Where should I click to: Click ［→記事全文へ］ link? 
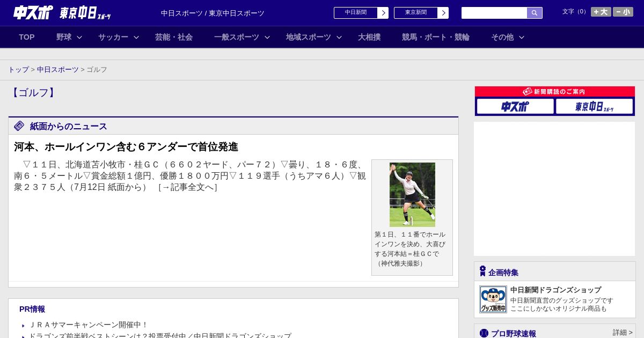[188, 187]
